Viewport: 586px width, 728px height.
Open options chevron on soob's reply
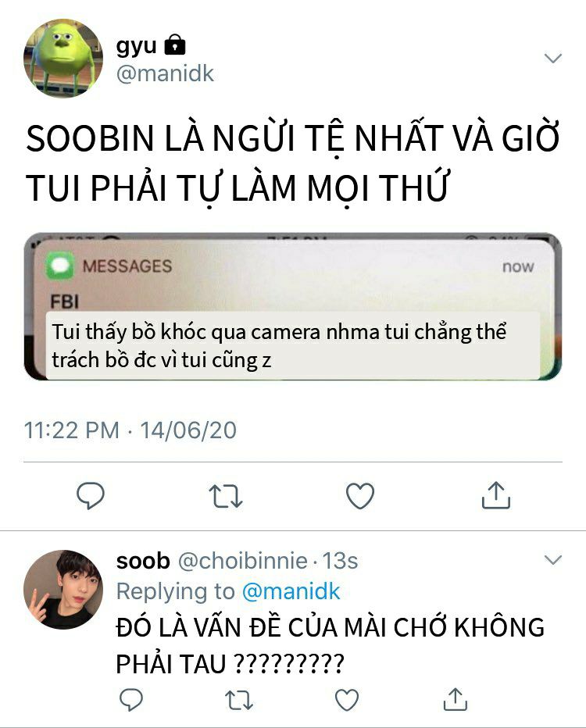pos(553,560)
